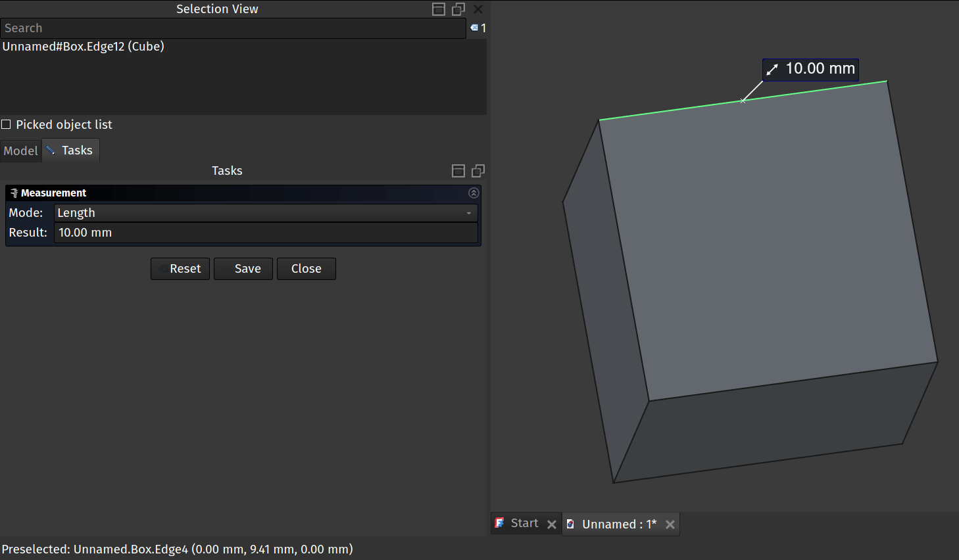This screenshot has height=560, width=959.
Task: Collapse the Measurement section
Action: pos(474,193)
